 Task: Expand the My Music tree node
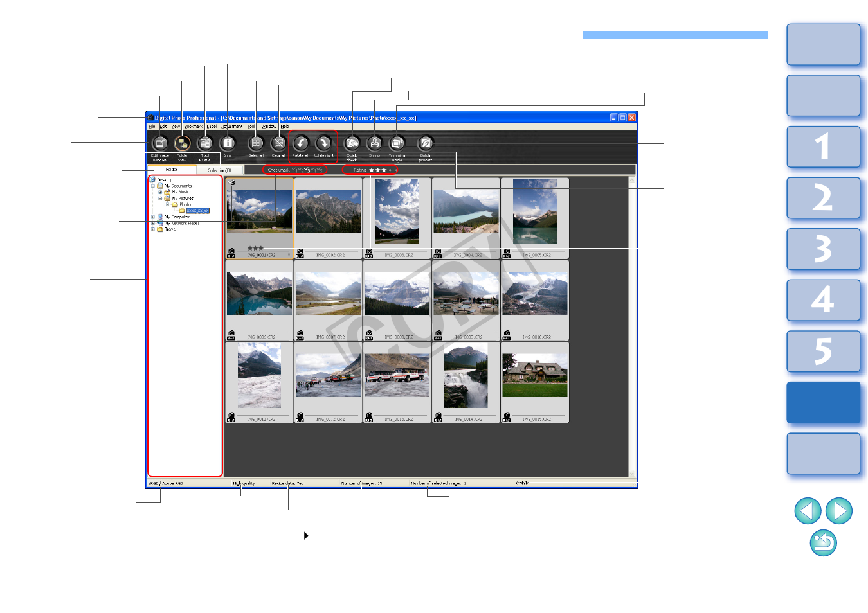[160, 192]
